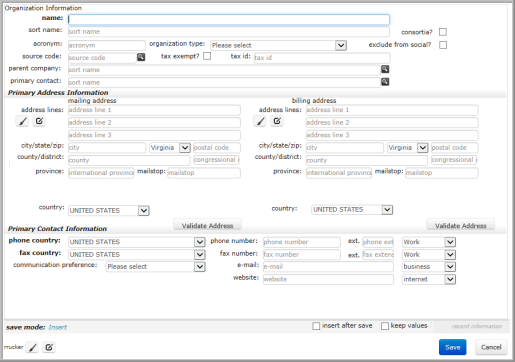Click the Cancel button
Viewport: 515px width, 362px height.
(x=491, y=347)
